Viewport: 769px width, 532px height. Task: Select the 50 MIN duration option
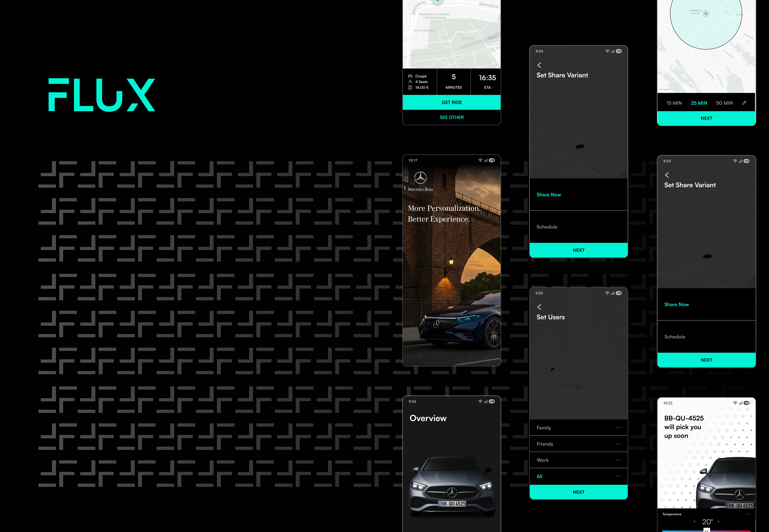tap(724, 103)
